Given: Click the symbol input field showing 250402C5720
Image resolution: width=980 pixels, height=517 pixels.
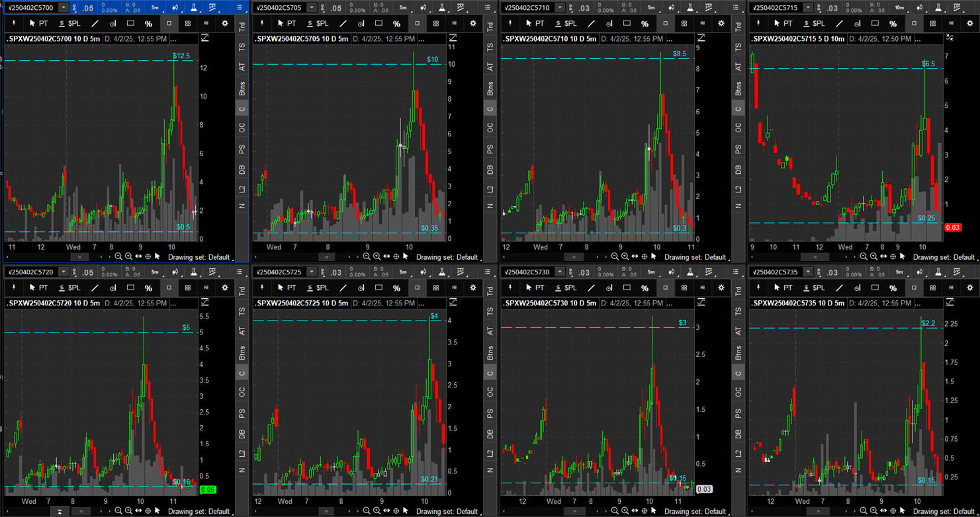Looking at the screenshot, I should pos(30,272).
